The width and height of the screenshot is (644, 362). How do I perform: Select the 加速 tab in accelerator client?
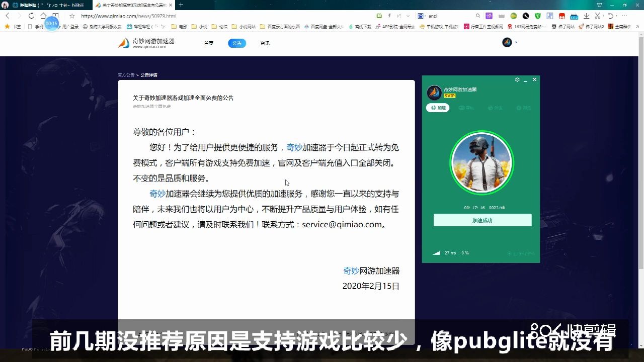coord(438,108)
